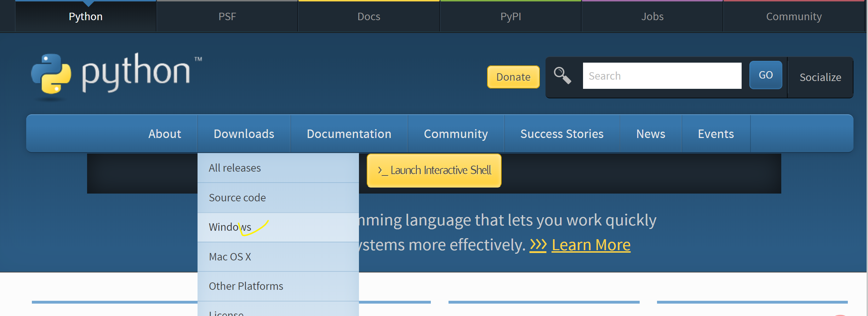Open the Downloads menu
This screenshot has width=868, height=316.
pyautogui.click(x=244, y=134)
